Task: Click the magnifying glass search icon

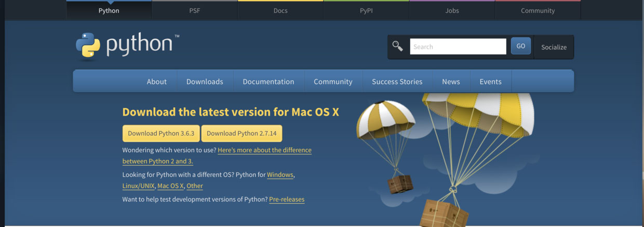Action: pos(398,46)
